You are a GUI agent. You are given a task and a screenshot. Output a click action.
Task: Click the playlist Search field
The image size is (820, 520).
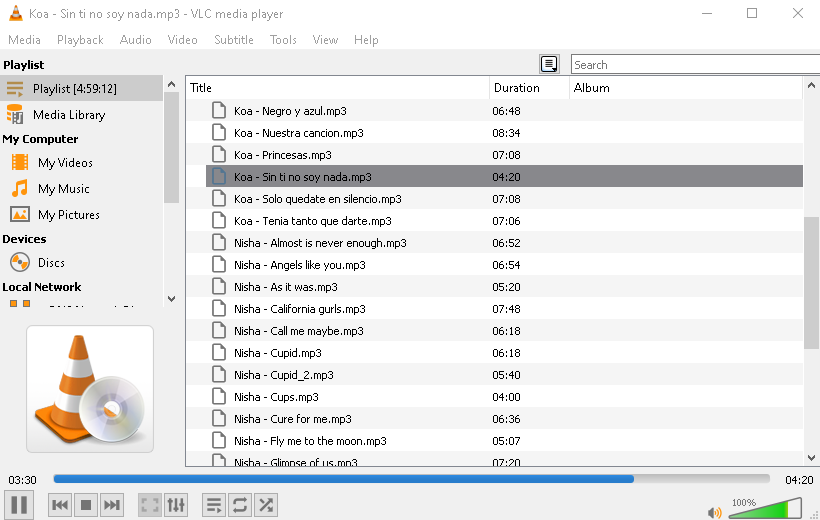click(x=696, y=64)
